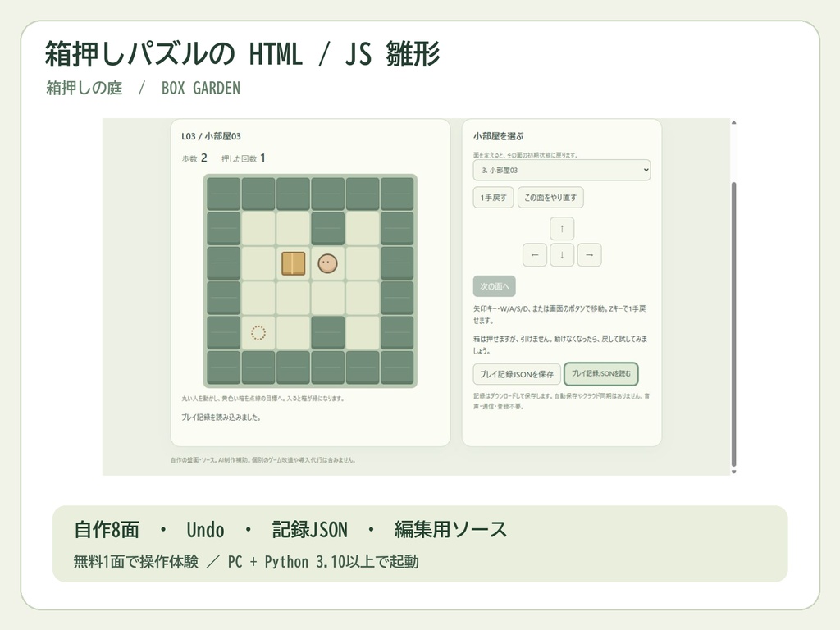Screen dimensions: 840x630
Task: Click the inner wall block in the bottom floor row
Action: pyautogui.click(x=327, y=333)
